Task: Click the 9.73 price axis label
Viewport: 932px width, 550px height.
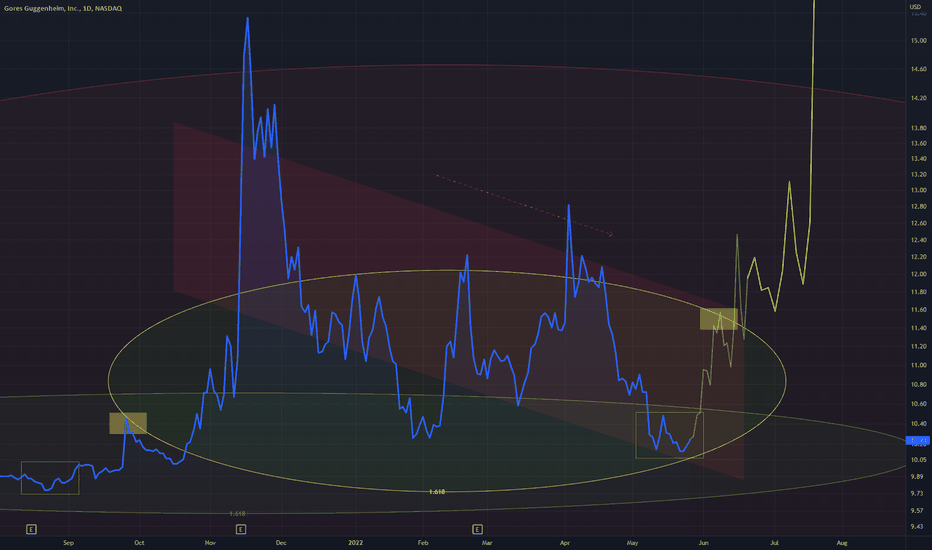Action: pyautogui.click(x=918, y=493)
